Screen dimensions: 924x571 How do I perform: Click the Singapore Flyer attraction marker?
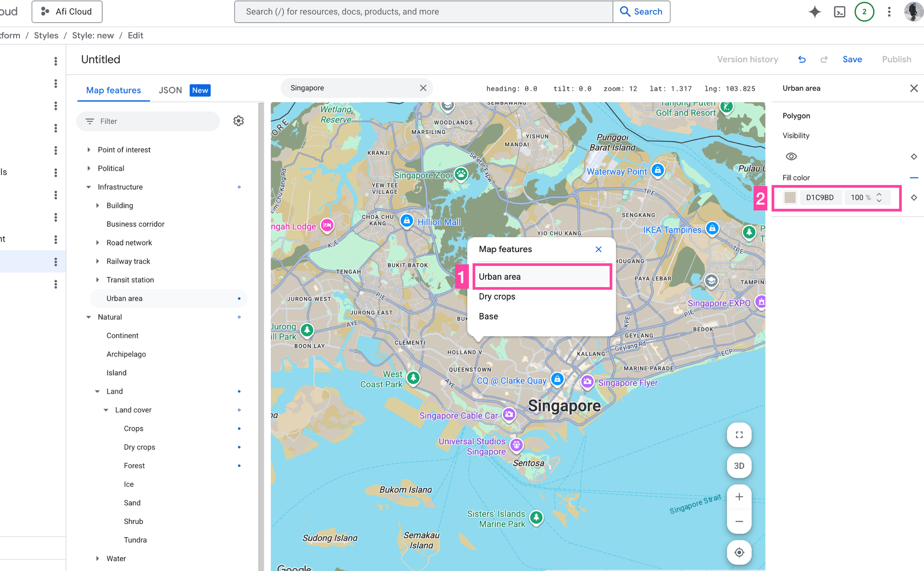point(587,382)
